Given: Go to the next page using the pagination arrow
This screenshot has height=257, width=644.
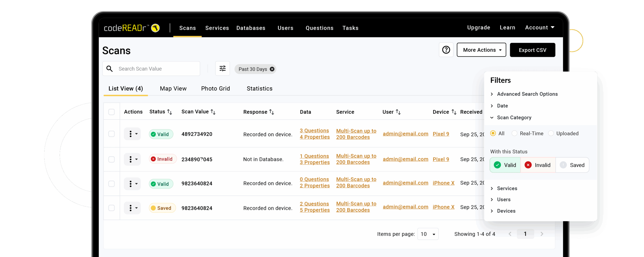Looking at the screenshot, I should point(542,234).
